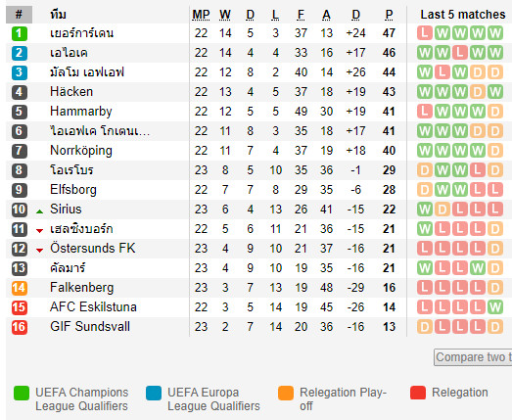Open the Norrköping team link

point(81,151)
